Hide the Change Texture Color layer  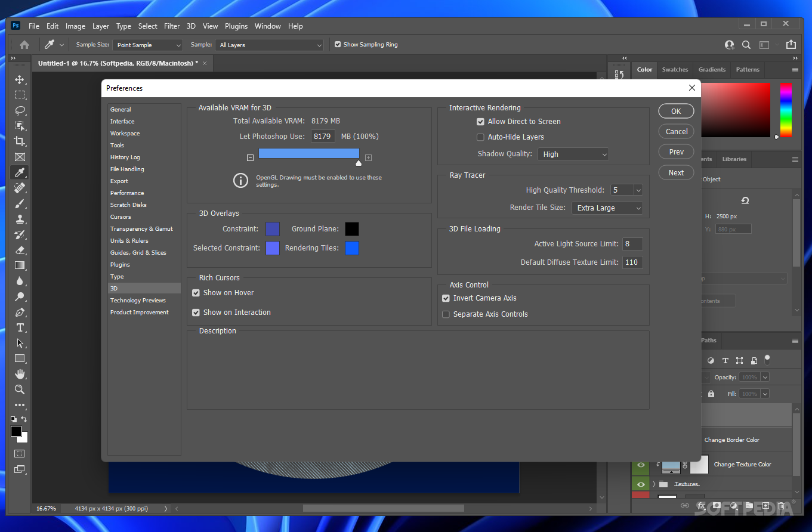click(x=641, y=465)
